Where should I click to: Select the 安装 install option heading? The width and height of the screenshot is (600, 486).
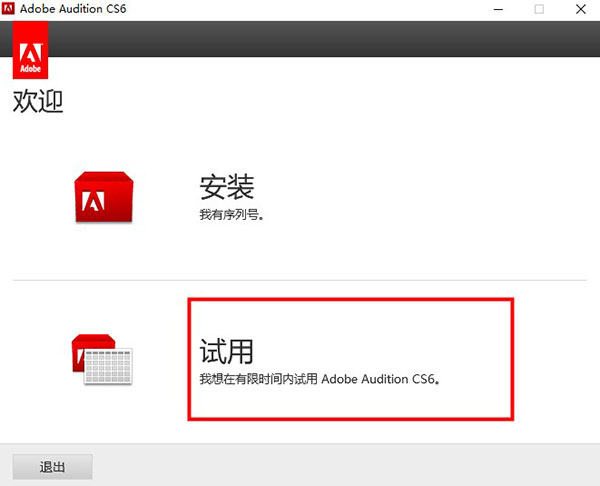pos(227,187)
